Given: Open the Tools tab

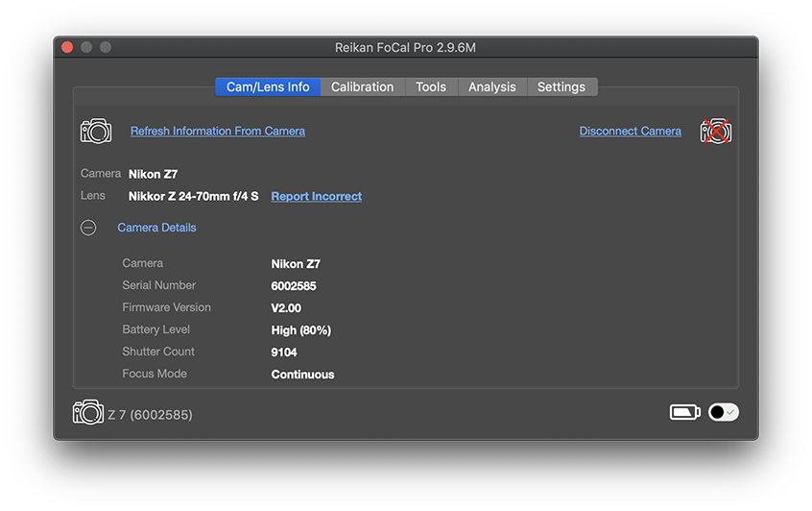Looking at the screenshot, I should click(x=431, y=87).
